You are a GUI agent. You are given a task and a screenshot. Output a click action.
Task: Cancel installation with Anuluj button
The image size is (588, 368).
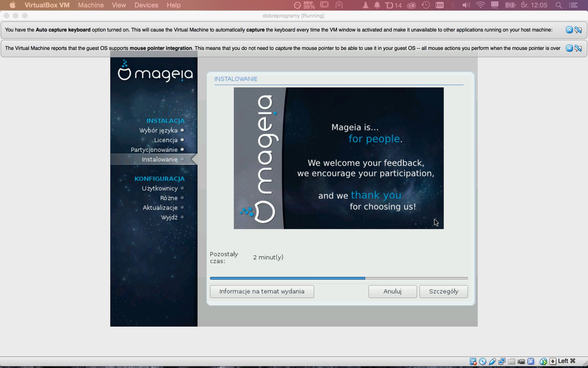[x=392, y=292]
